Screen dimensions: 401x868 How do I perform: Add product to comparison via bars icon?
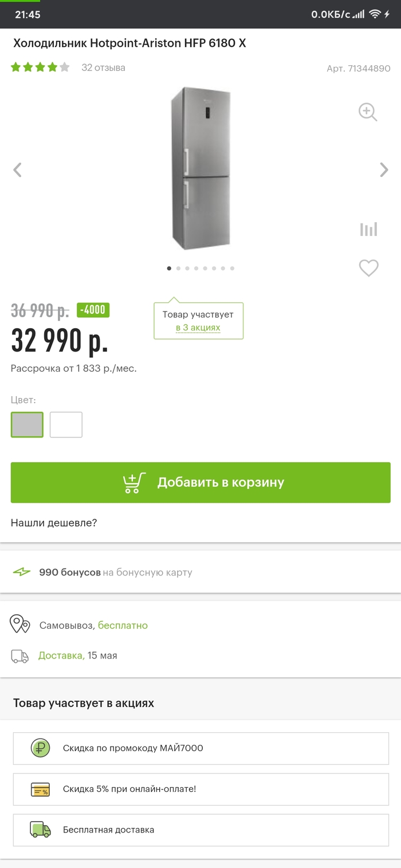tap(368, 229)
